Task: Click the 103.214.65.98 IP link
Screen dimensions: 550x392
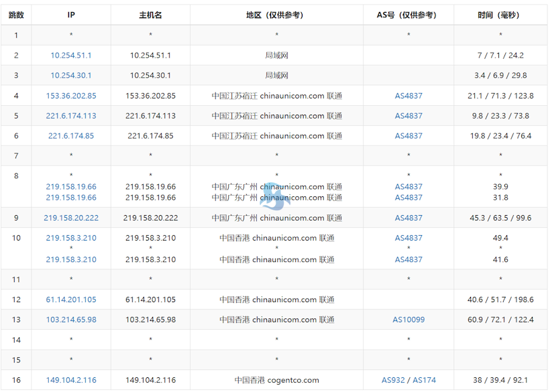Action: [70, 320]
